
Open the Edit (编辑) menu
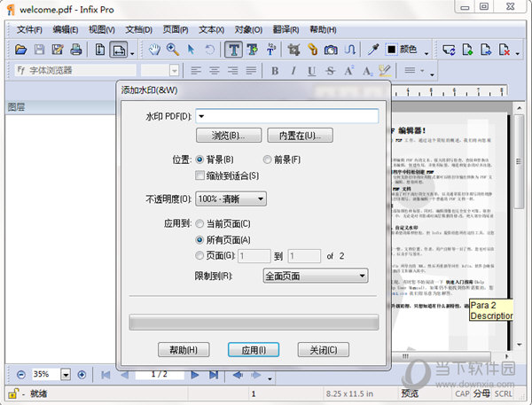point(65,30)
